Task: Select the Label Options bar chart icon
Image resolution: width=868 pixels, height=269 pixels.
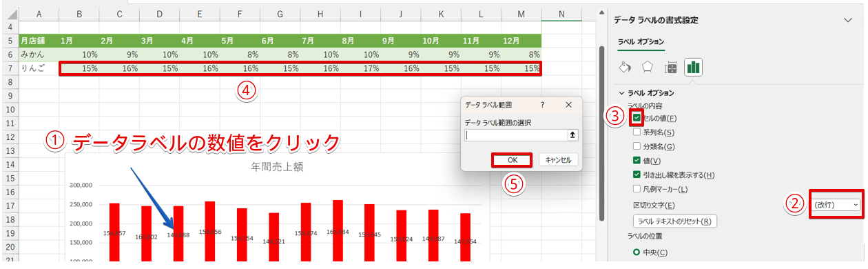Action: (x=693, y=67)
